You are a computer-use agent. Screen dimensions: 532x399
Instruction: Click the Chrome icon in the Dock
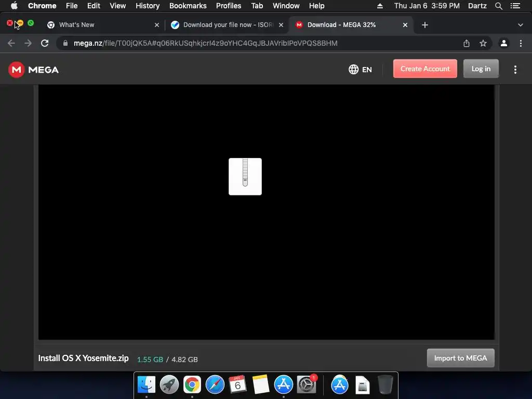coord(192,385)
